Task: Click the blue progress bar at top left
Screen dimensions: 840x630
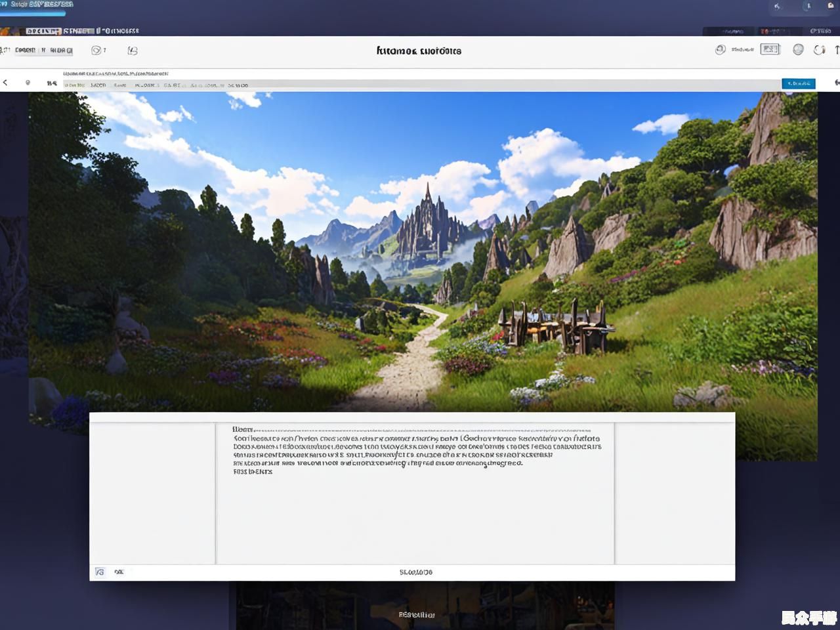Action: (x=33, y=12)
